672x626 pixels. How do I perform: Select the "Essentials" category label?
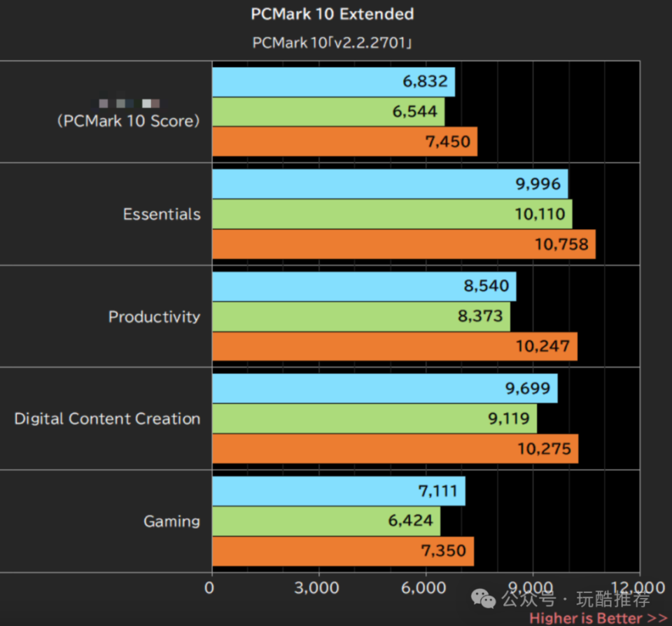point(162,214)
